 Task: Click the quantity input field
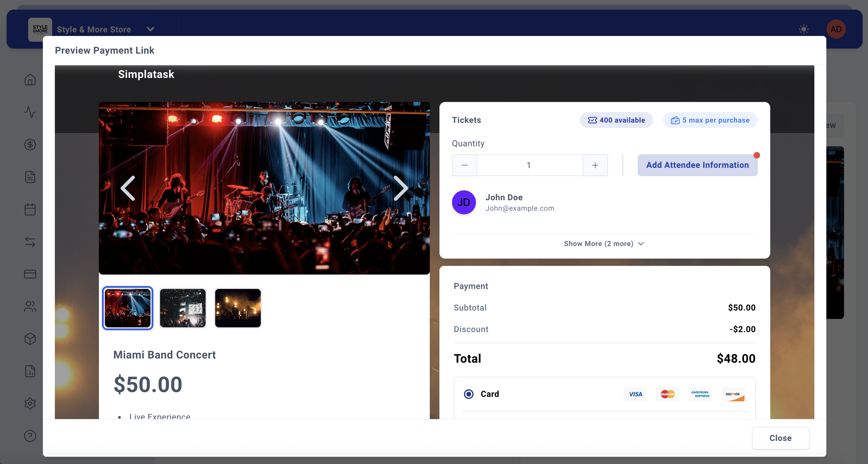click(x=529, y=165)
